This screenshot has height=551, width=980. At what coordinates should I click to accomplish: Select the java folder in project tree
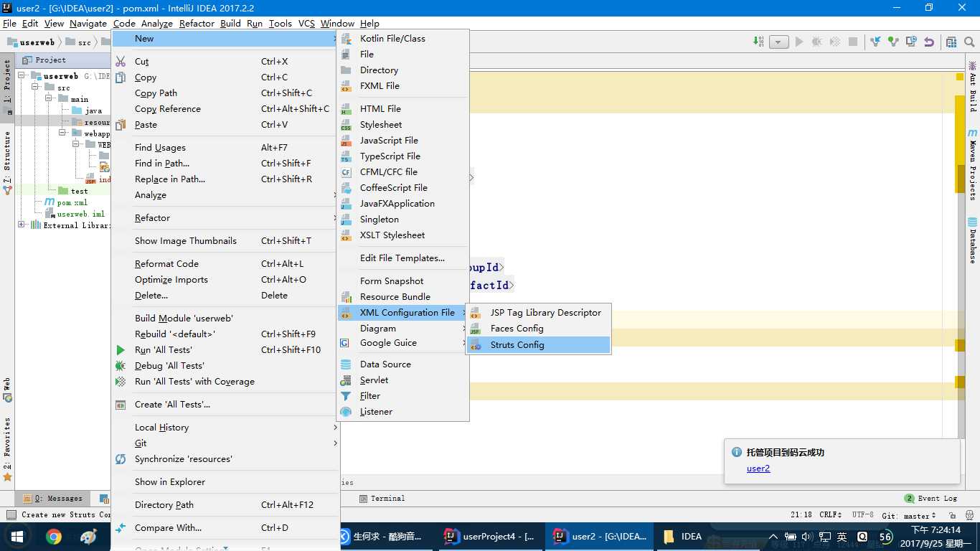pos(87,110)
